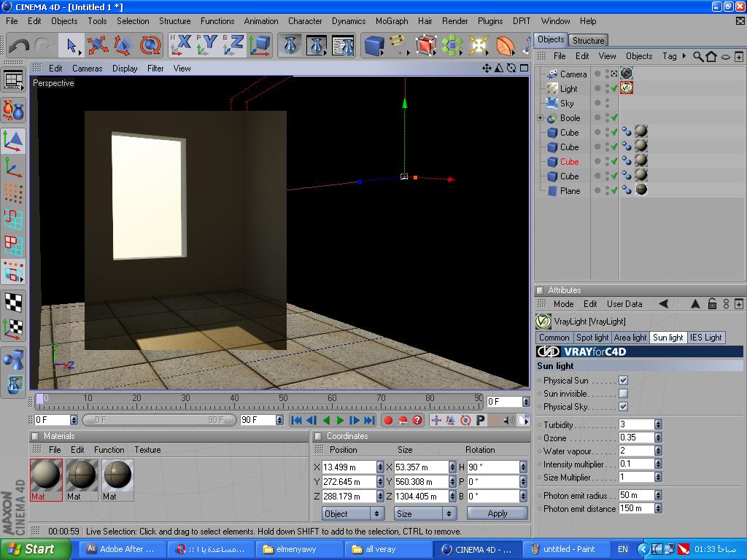The height and width of the screenshot is (560, 747).
Task: Open the MoGraph menu
Action: pyautogui.click(x=392, y=21)
